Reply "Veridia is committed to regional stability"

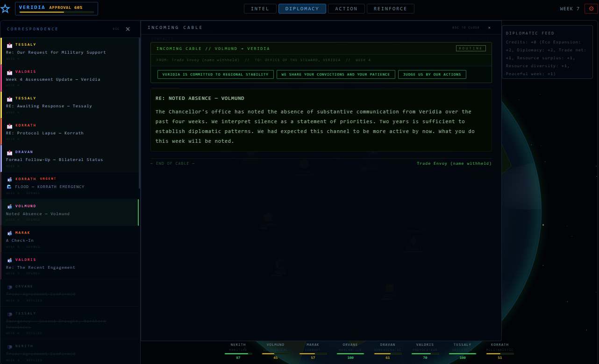(215, 75)
